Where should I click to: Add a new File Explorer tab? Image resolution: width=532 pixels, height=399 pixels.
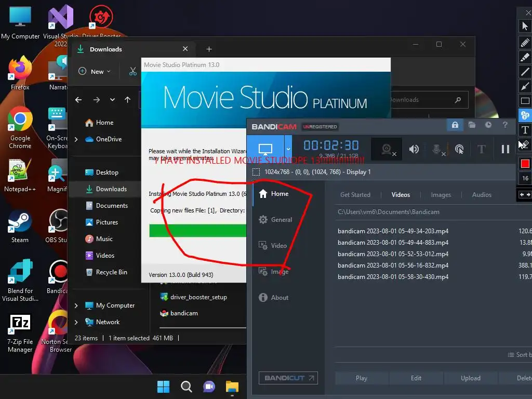coord(209,49)
